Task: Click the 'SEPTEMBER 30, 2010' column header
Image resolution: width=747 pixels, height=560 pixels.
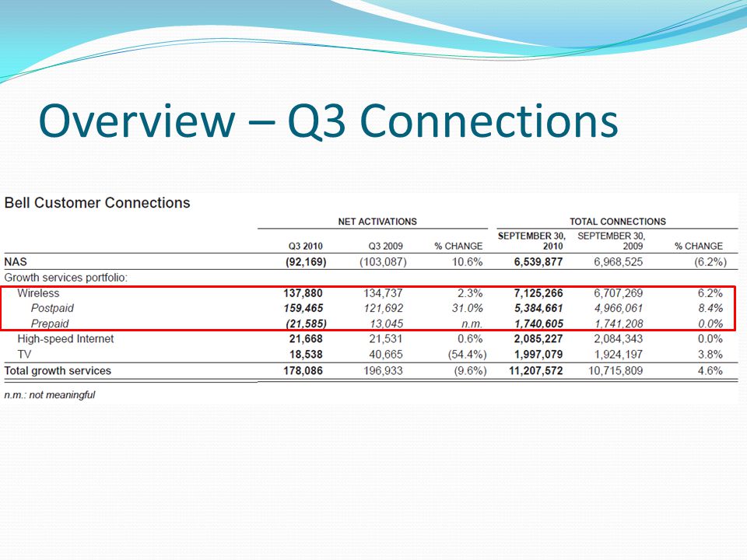Action: click(x=531, y=241)
